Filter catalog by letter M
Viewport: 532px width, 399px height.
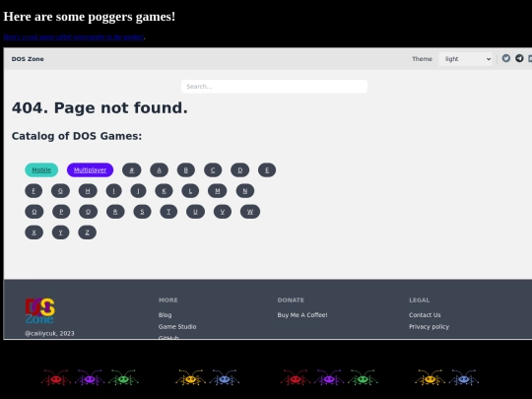pyautogui.click(x=218, y=191)
